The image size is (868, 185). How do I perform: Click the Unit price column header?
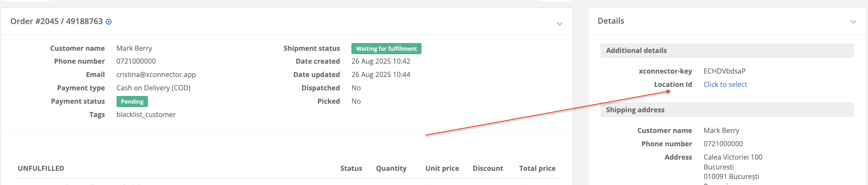442,168
